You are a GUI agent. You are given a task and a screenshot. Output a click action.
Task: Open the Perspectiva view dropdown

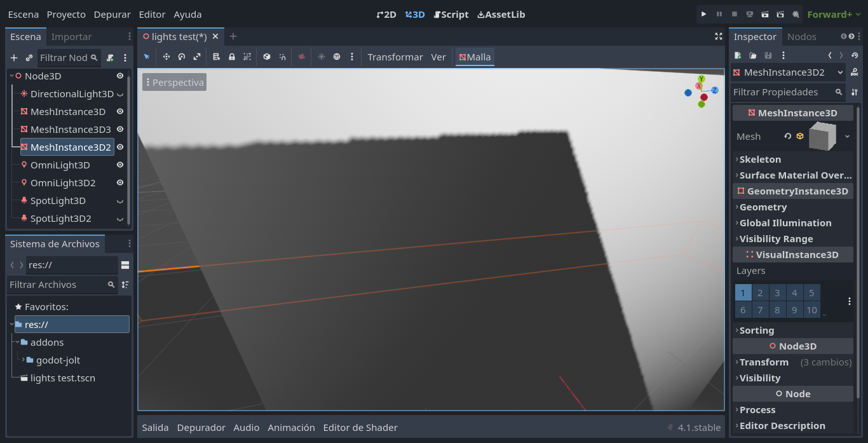[x=174, y=81]
